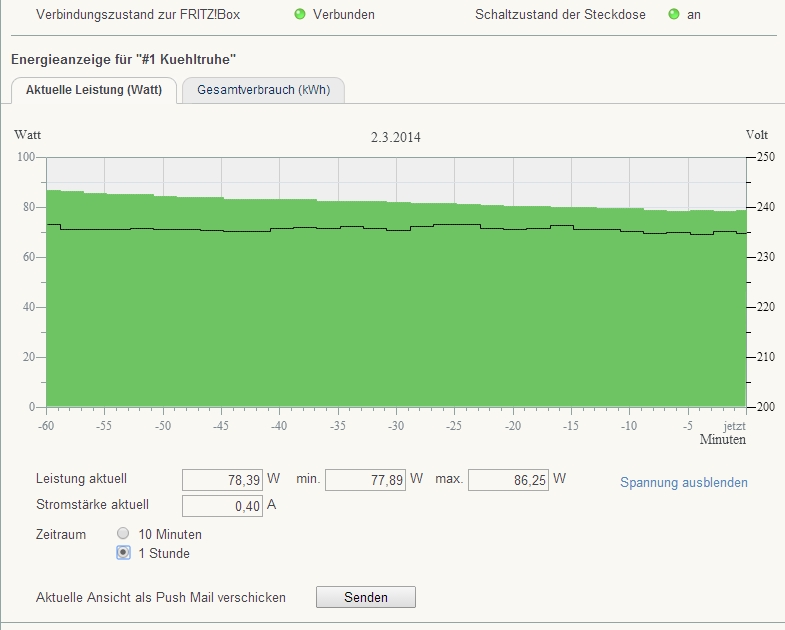The height and width of the screenshot is (630, 785).
Task: Click the green connection status LED beside Verbunden
Action: (x=299, y=15)
